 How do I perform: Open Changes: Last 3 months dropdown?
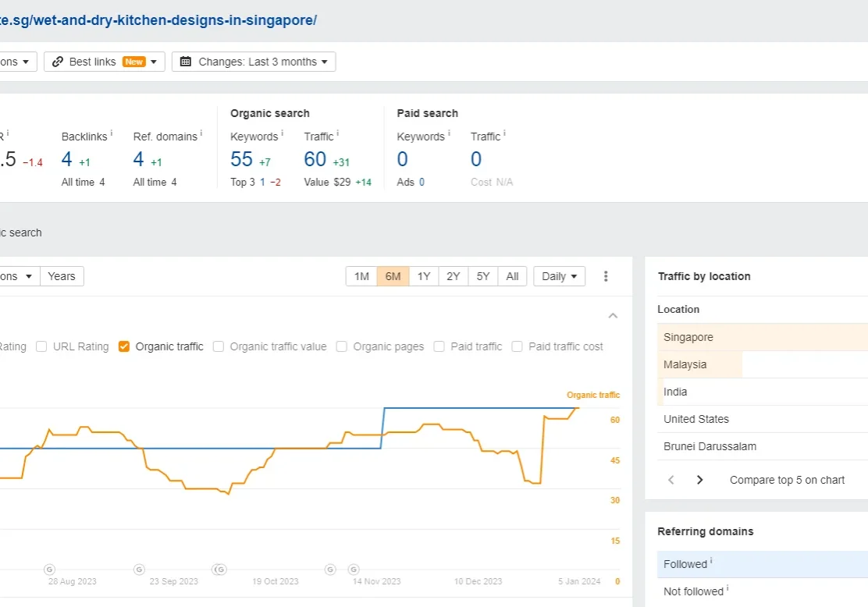254,62
